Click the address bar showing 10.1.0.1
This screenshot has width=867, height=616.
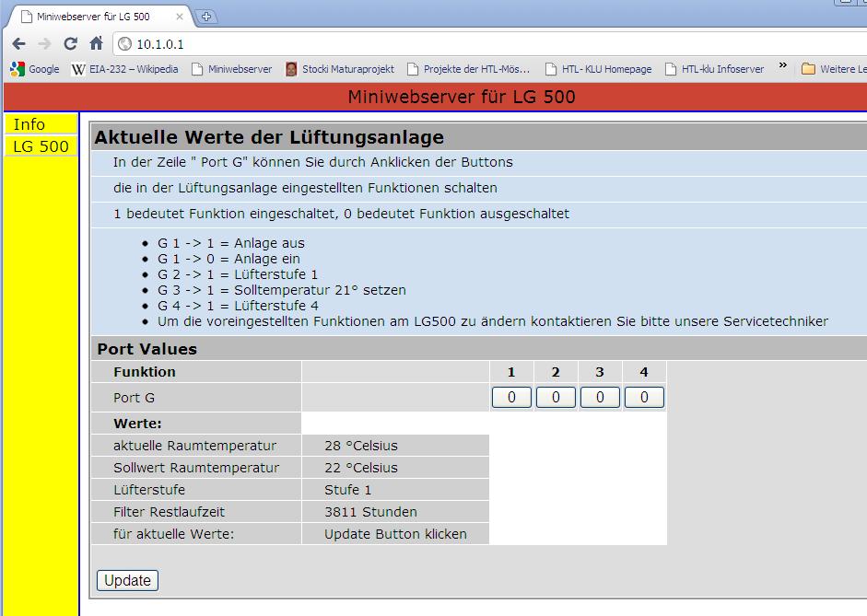(461, 43)
